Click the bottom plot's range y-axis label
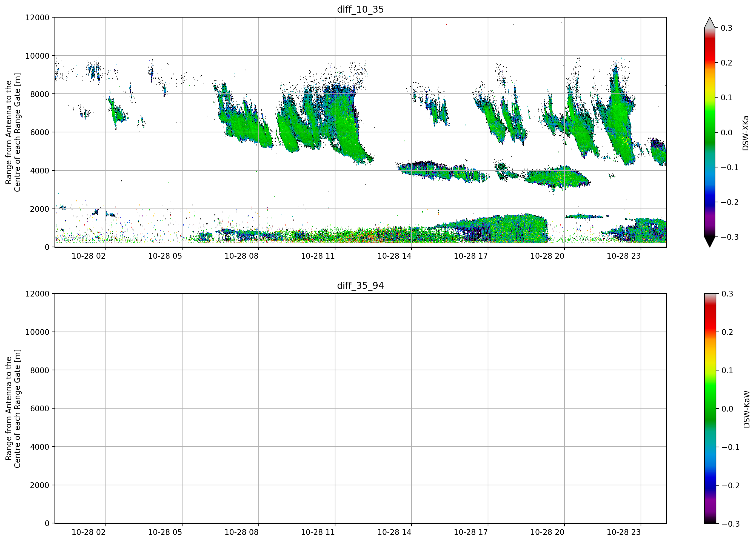Screen dimensions: 756x542 pos(13,409)
